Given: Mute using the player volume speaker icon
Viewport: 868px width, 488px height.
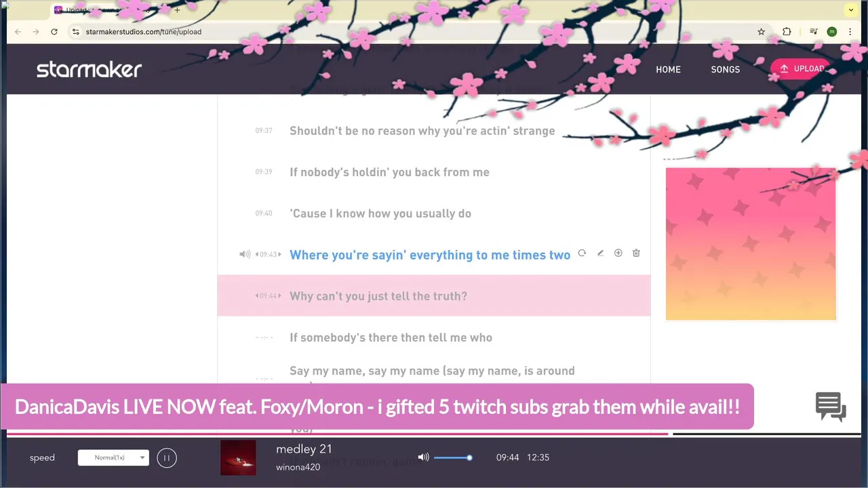Looking at the screenshot, I should click(x=423, y=457).
